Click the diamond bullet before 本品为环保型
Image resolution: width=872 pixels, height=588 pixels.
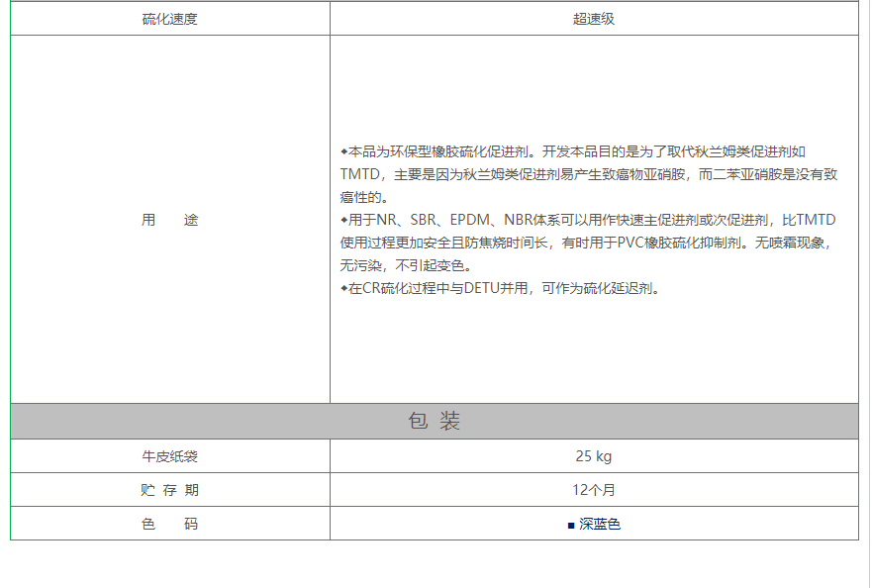pos(344,151)
